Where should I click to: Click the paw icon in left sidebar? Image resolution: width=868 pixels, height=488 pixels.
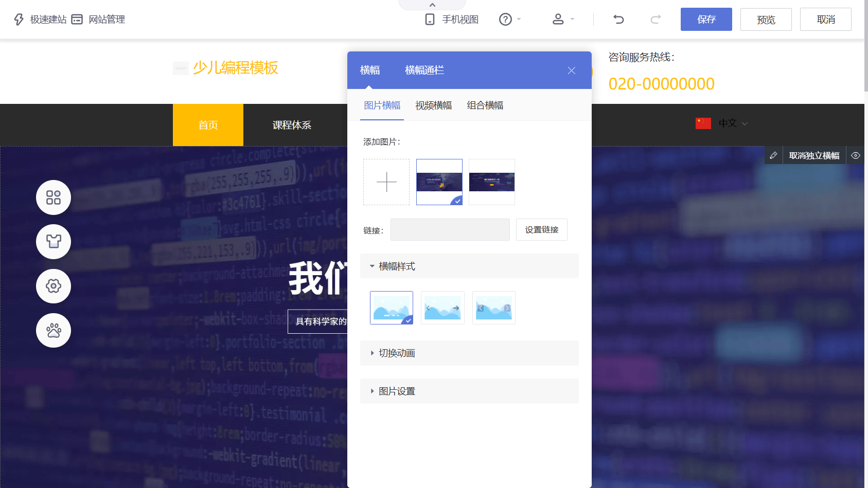53,330
